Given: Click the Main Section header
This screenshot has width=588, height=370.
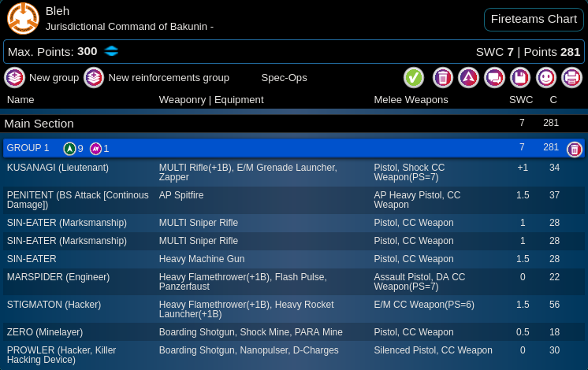Looking at the screenshot, I should (294, 124).
